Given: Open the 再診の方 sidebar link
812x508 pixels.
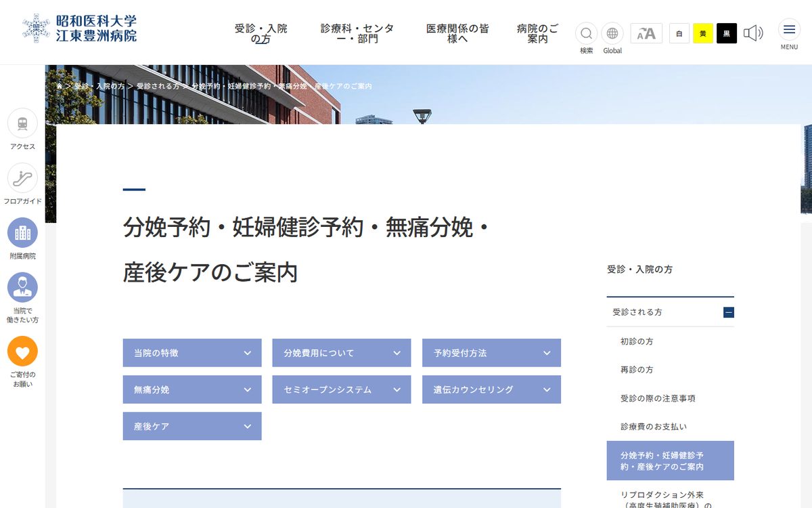Looking at the screenshot, I should tap(637, 370).
